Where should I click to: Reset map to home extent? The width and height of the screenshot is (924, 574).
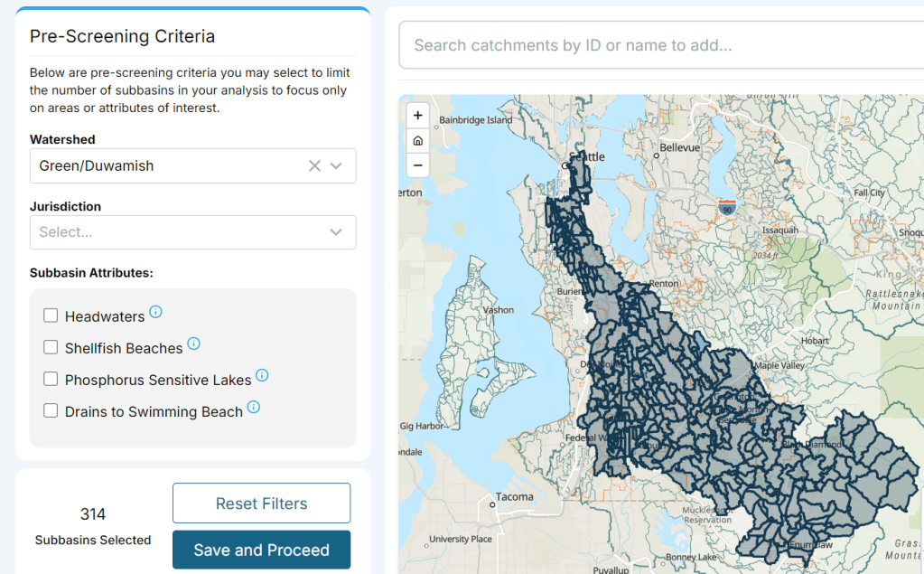(417, 141)
